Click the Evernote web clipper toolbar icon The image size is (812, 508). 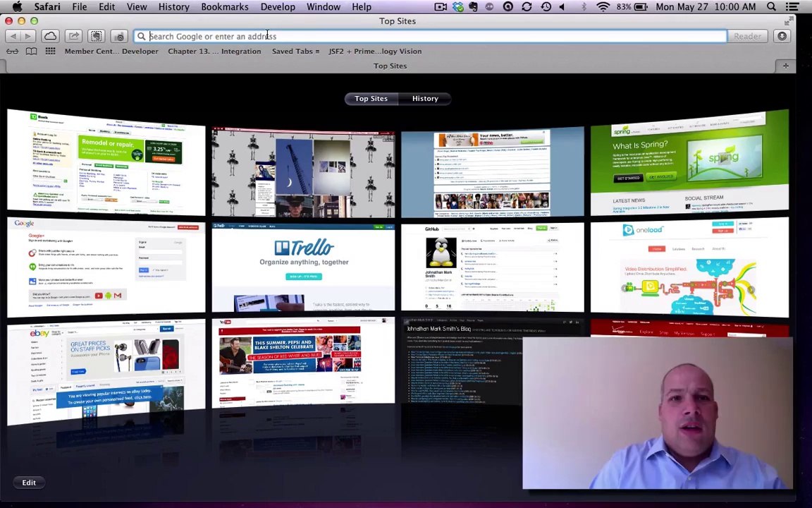click(97, 36)
